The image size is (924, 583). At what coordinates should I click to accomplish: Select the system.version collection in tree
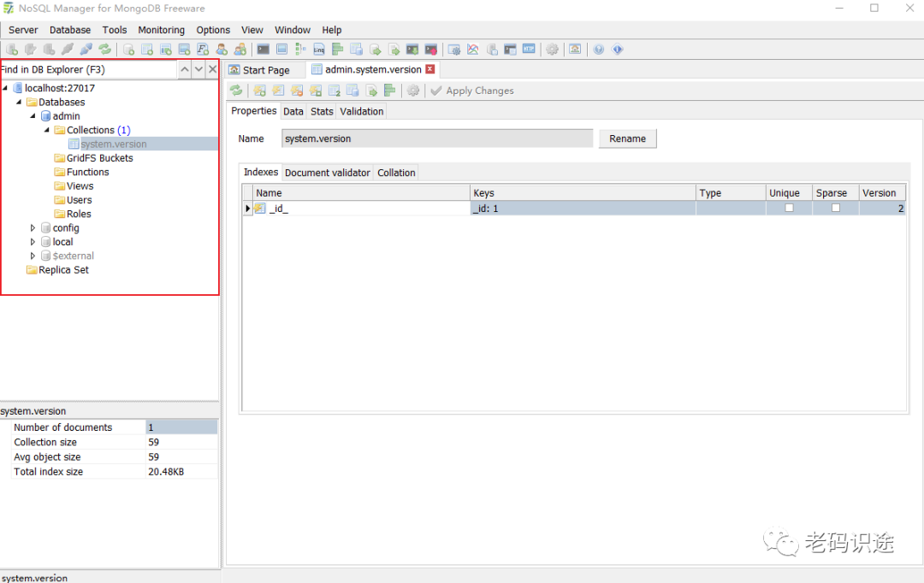point(114,144)
